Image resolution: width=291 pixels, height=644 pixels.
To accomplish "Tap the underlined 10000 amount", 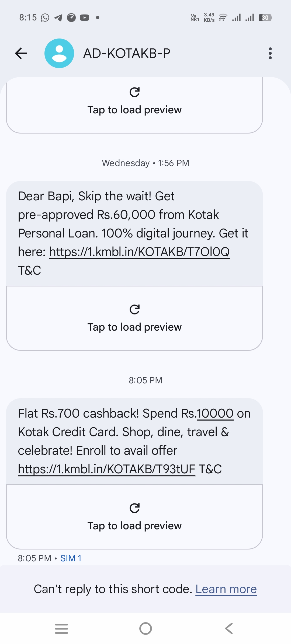I will tap(215, 414).
